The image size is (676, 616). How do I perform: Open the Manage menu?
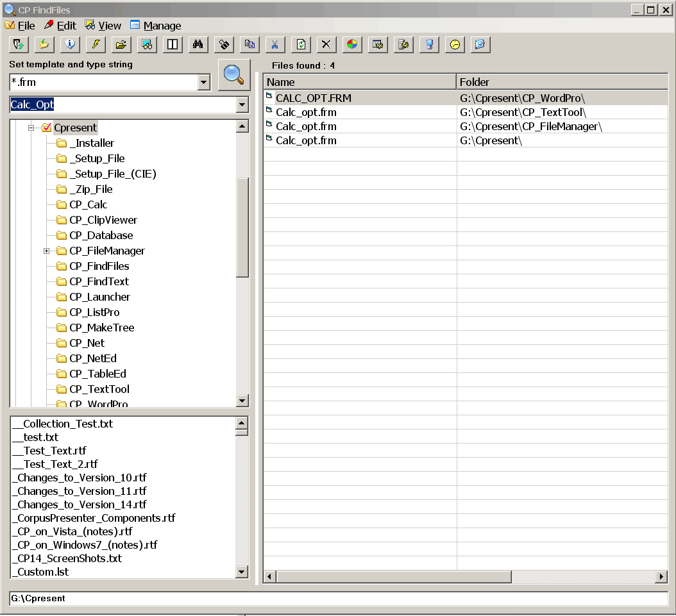[156, 26]
